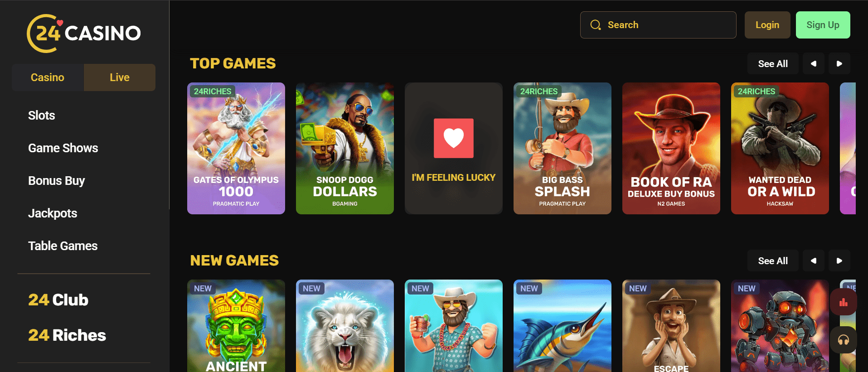Image resolution: width=868 pixels, height=372 pixels.
Task: Click the Login button
Action: click(767, 25)
